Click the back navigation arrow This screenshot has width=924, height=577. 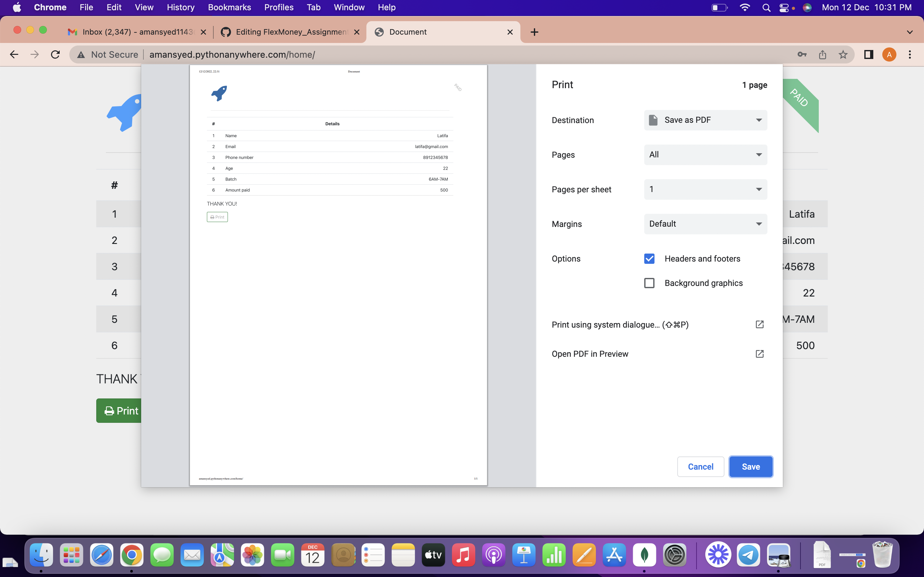pos(14,54)
